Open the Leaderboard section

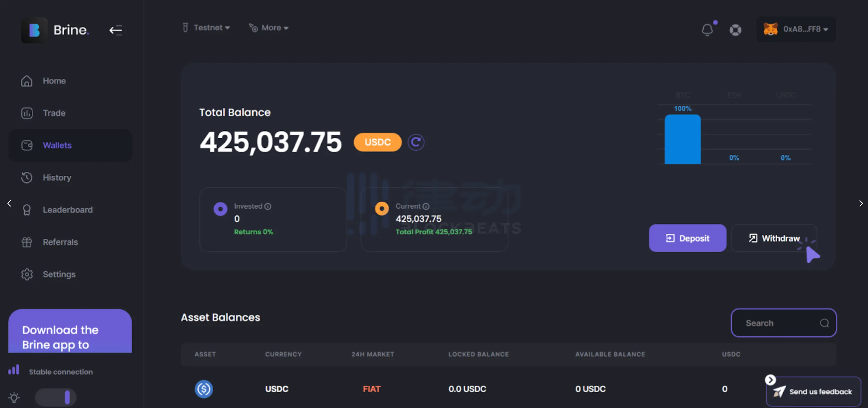pos(67,210)
